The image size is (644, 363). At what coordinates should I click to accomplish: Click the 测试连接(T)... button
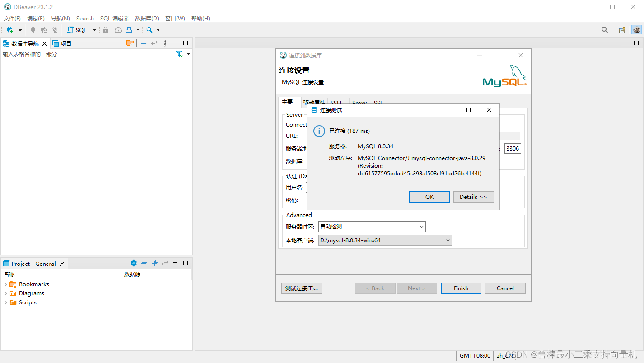pos(302,288)
